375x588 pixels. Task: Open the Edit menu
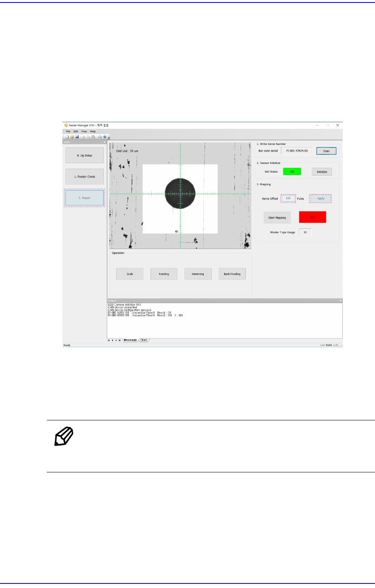(x=76, y=131)
